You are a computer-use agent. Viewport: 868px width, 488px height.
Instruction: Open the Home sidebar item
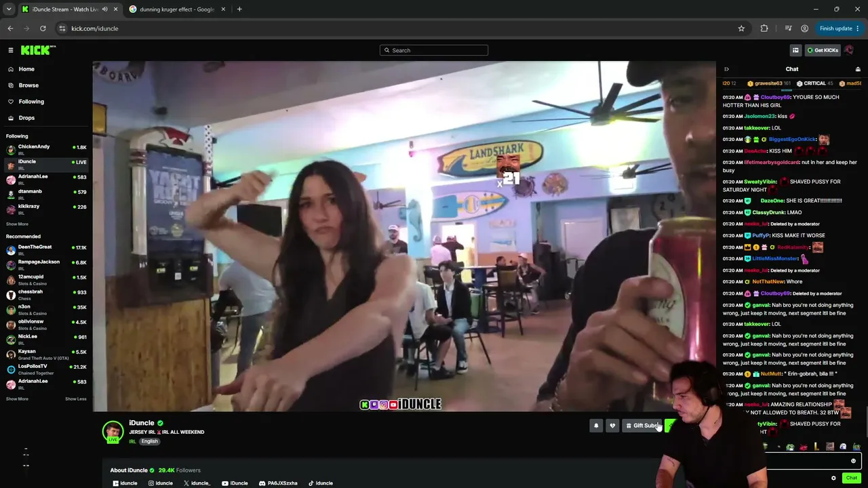26,69
